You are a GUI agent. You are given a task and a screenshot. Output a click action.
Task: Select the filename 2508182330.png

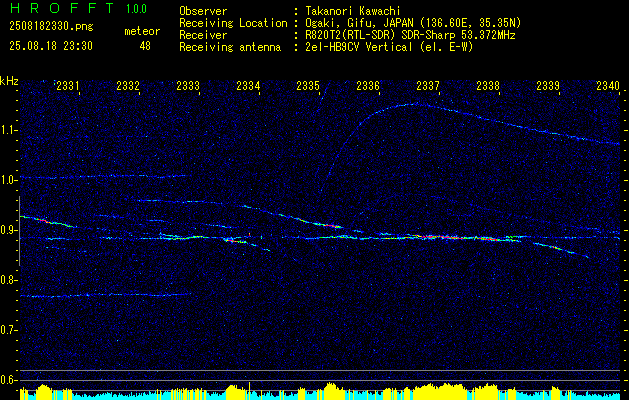[x=51, y=27]
